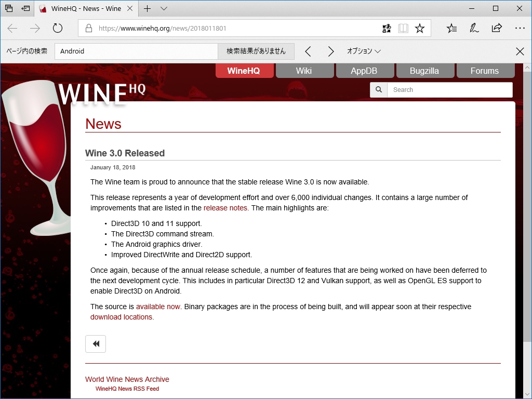Open the WineHQ News RSS Feed
Image resolution: width=532 pixels, height=399 pixels.
point(127,388)
